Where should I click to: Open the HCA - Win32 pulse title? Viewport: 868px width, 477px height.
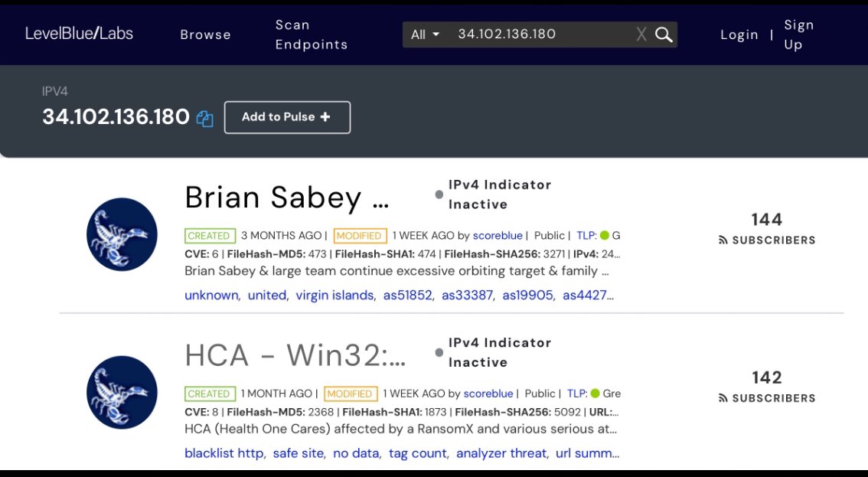click(x=295, y=355)
